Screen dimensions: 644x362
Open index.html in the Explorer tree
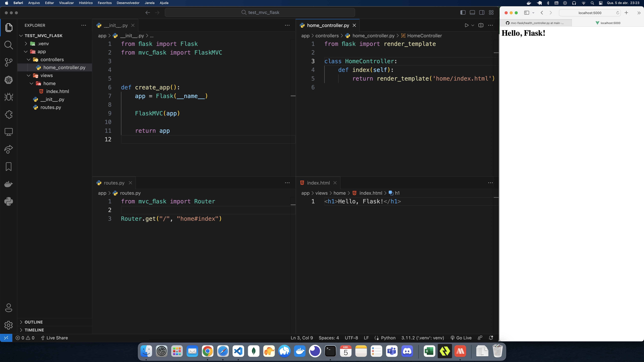[x=57, y=91]
